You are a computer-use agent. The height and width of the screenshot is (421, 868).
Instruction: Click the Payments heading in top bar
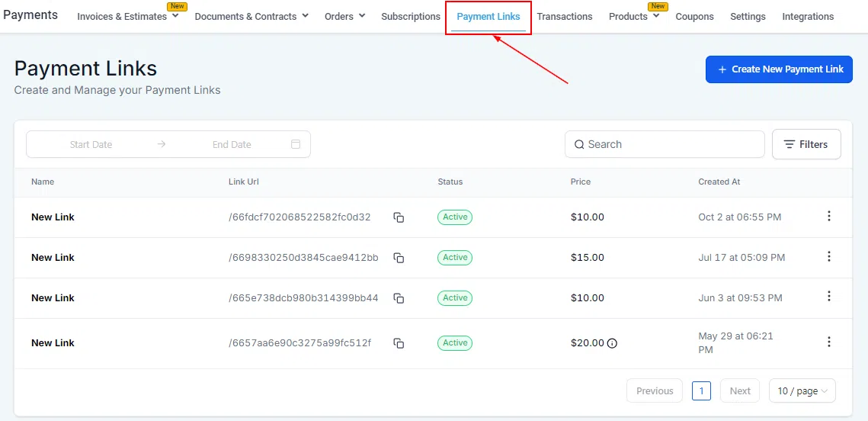(x=30, y=15)
